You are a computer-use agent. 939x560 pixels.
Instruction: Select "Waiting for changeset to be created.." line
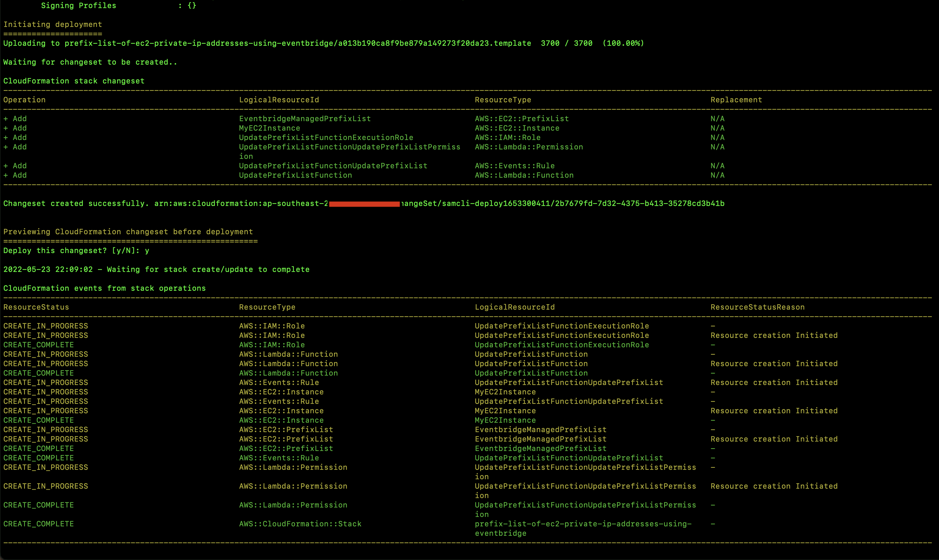coord(90,62)
